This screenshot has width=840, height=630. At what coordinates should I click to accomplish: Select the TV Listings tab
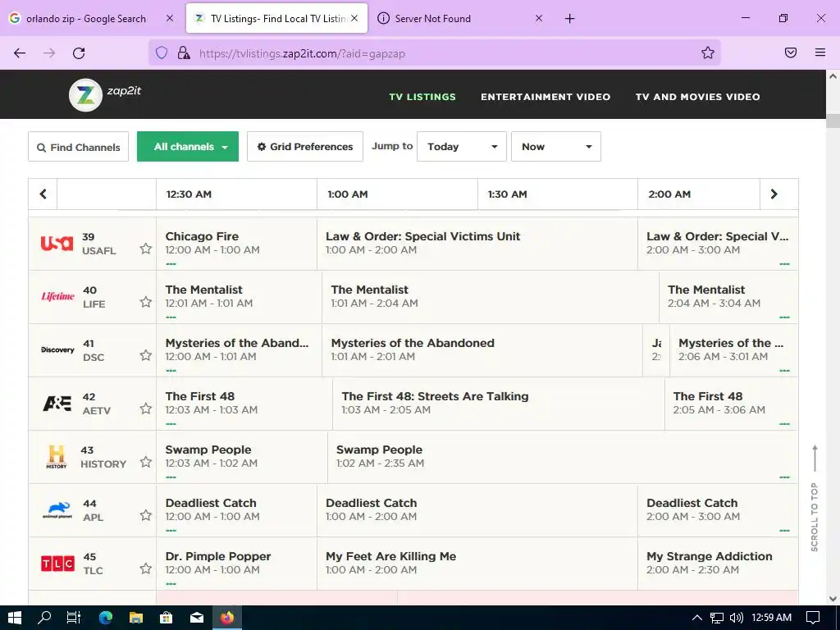[x=277, y=19]
